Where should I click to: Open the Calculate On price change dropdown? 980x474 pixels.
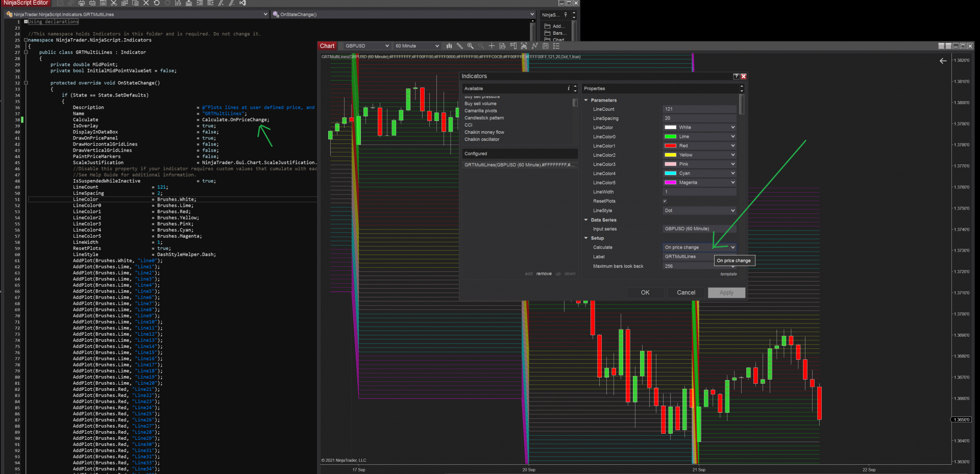point(699,247)
